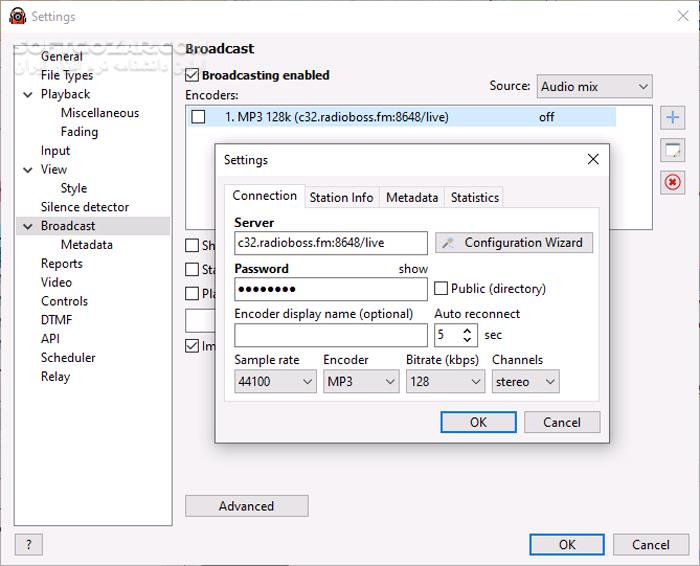The width and height of the screenshot is (700, 566).
Task: Open Configuration Wizard
Action: click(x=514, y=243)
